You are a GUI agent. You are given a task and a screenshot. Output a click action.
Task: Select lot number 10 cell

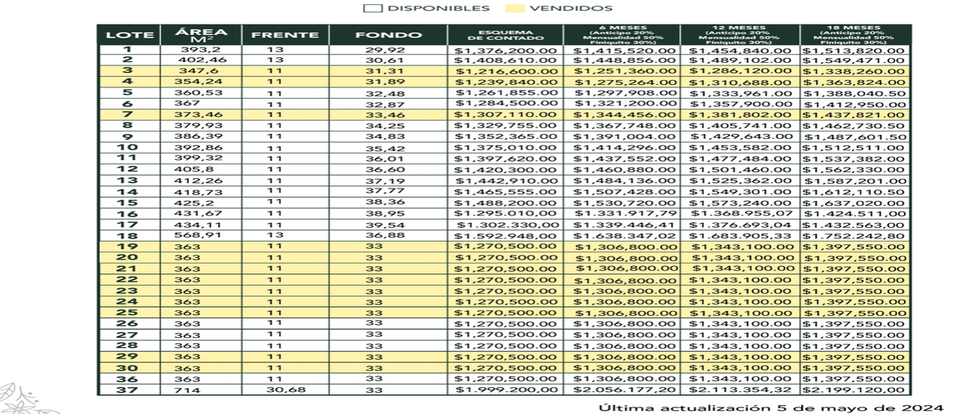coord(127,147)
